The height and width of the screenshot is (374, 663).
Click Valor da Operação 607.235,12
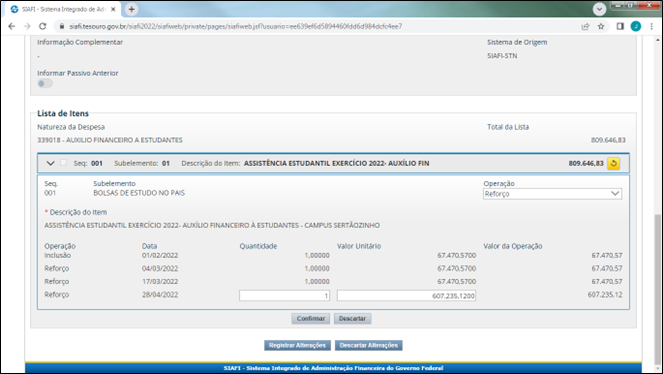[605, 295]
